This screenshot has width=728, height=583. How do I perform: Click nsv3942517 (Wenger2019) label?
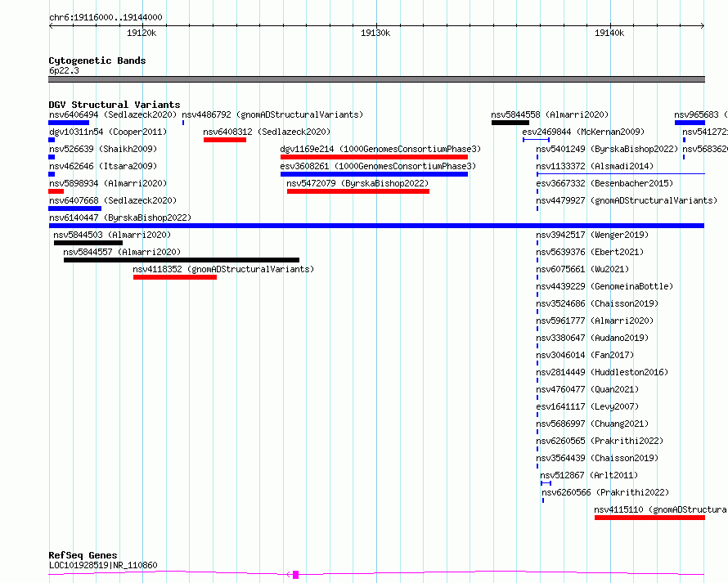(x=592, y=235)
